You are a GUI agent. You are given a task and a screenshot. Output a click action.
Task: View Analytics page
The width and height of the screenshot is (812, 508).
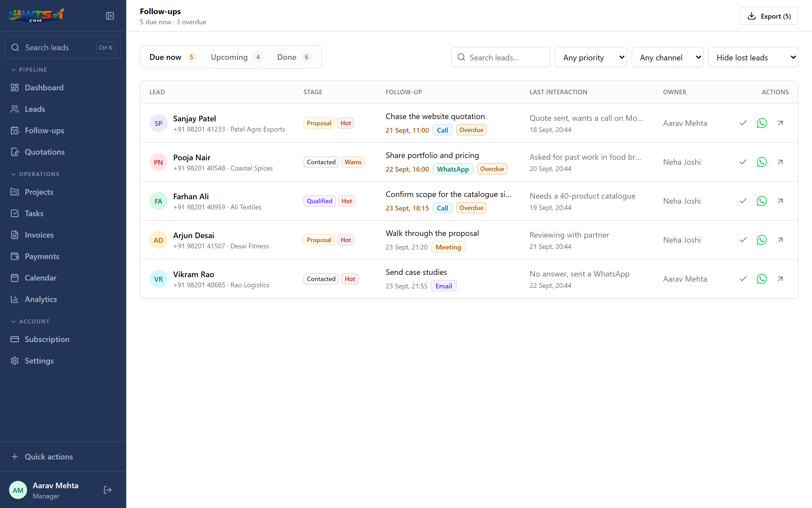point(63,299)
